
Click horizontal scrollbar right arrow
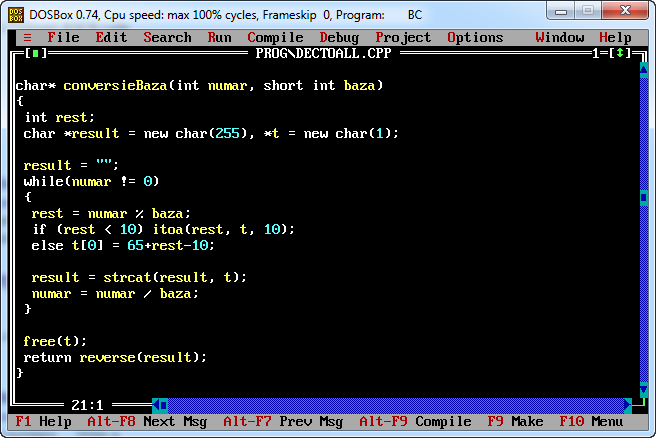(x=627, y=405)
